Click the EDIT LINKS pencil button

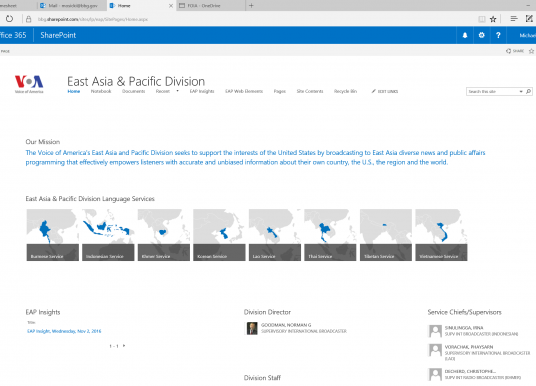tap(385, 91)
